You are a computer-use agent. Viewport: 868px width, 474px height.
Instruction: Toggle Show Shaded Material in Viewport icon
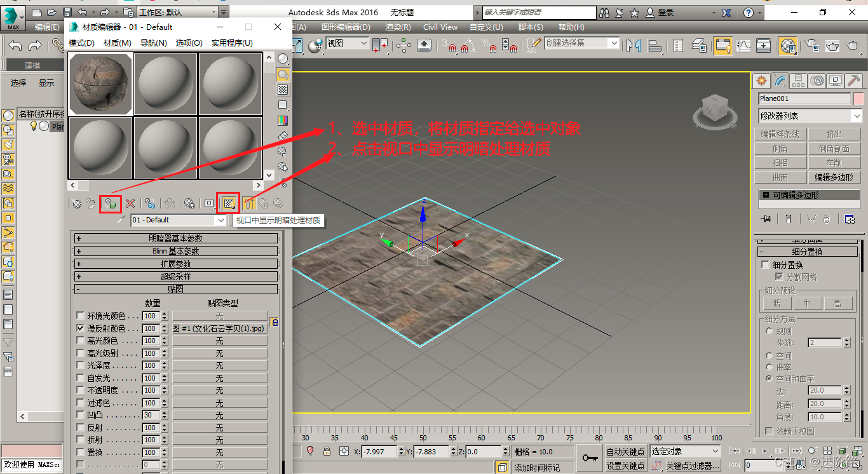pyautogui.click(x=229, y=203)
